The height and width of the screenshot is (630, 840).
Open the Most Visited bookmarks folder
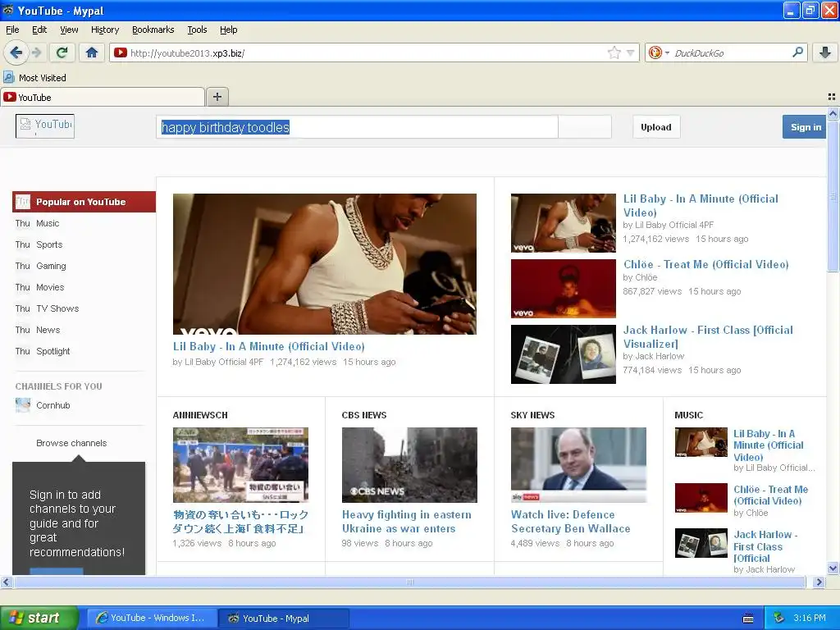(35, 78)
